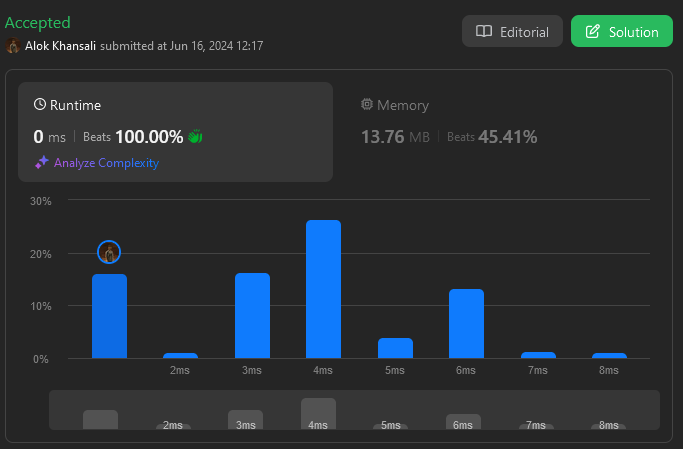
Task: Select the Runtime stats panel
Action: tap(175, 132)
